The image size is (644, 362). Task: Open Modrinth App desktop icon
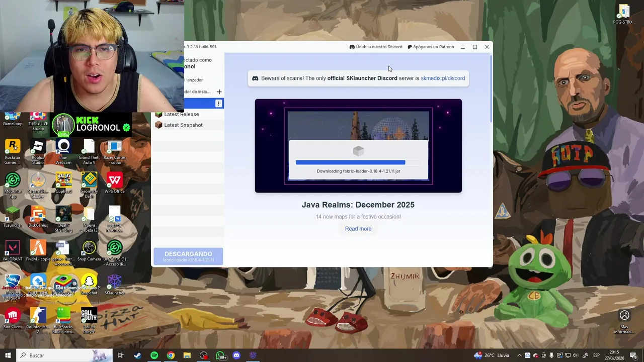coord(13,186)
